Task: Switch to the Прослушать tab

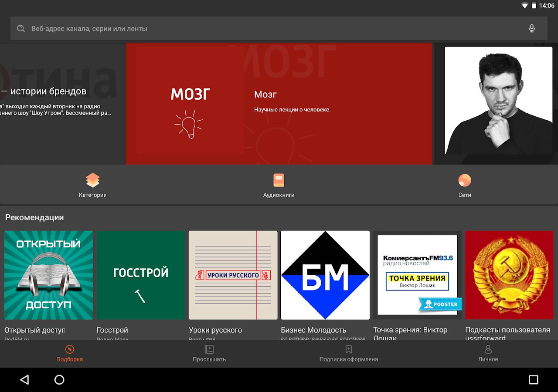Action: click(209, 354)
